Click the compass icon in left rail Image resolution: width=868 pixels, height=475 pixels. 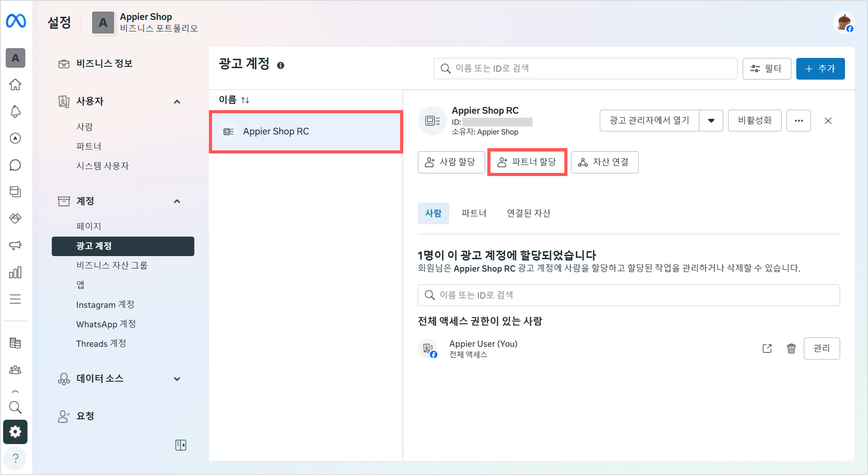(x=15, y=138)
